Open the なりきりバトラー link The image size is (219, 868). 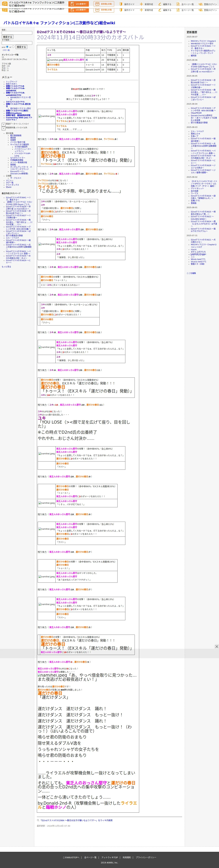tap(18, 158)
